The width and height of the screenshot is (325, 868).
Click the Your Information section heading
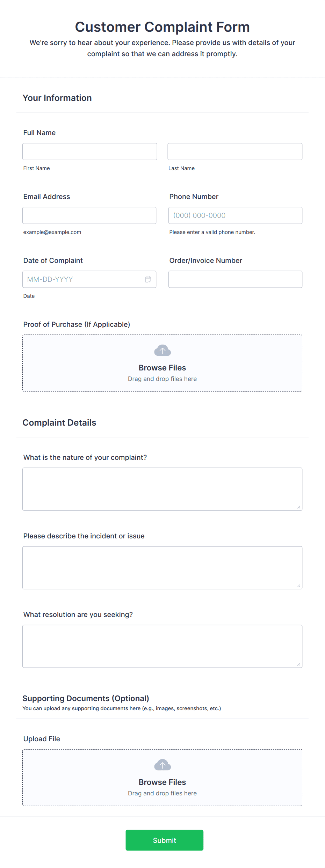[57, 98]
